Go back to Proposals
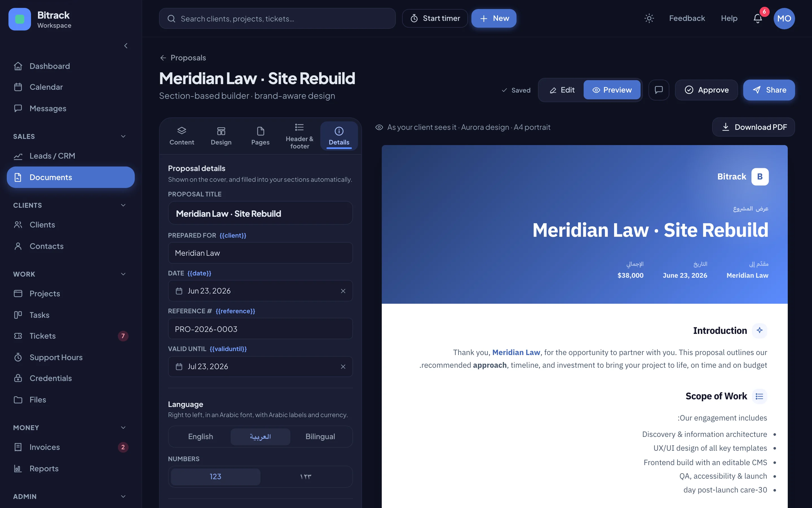 pos(183,58)
